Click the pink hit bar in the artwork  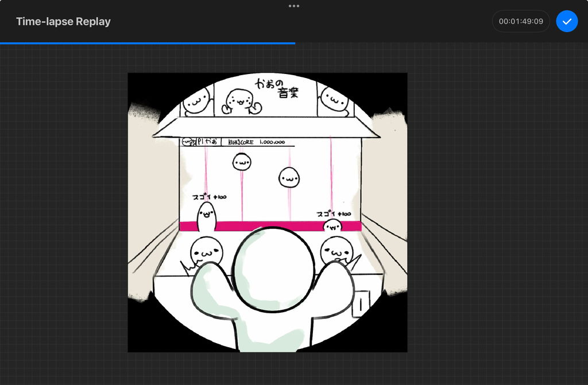pos(270,226)
